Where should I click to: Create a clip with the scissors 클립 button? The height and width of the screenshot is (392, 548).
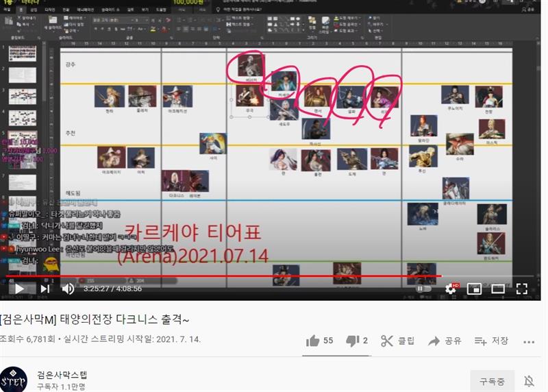click(398, 341)
